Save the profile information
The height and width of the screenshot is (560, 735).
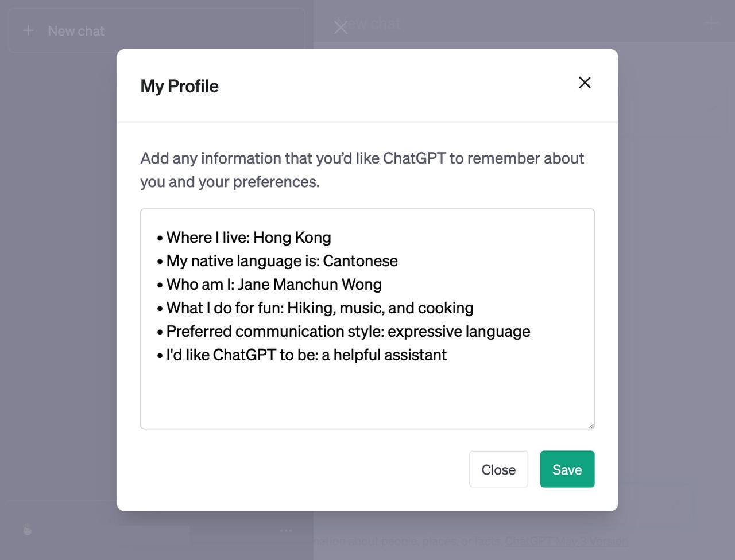tap(567, 469)
